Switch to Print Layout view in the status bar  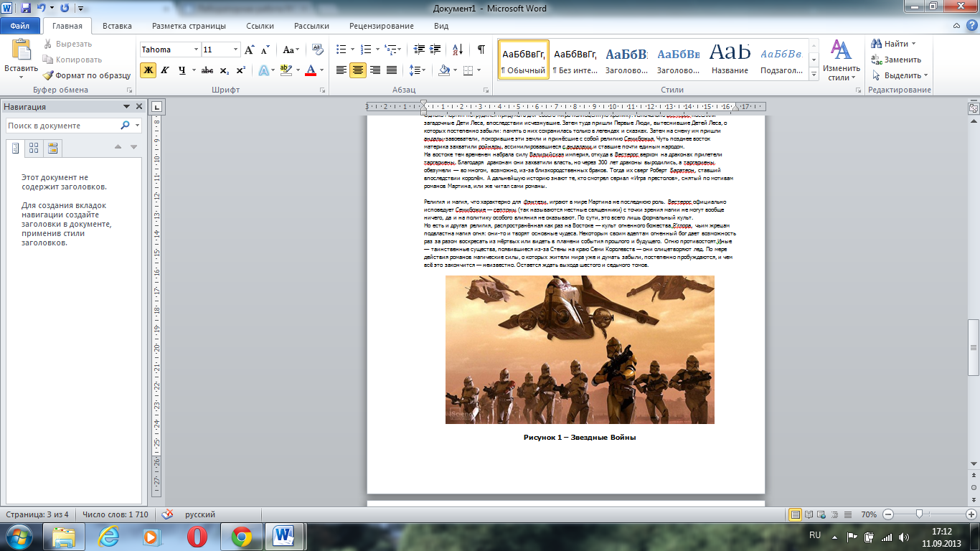(795, 514)
